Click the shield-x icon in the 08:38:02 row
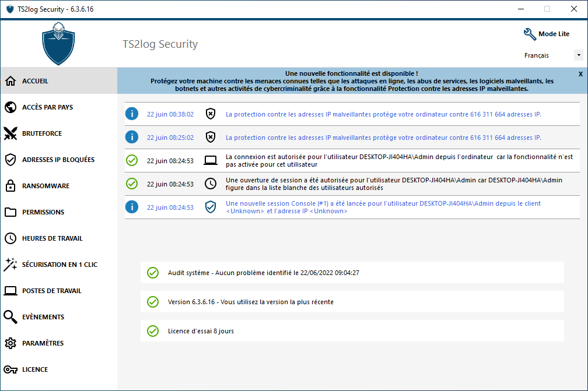The width and height of the screenshot is (588, 391). pyautogui.click(x=211, y=114)
